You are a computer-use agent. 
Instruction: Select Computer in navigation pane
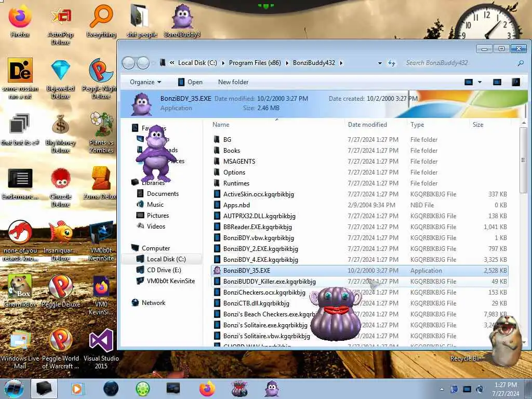coord(151,248)
